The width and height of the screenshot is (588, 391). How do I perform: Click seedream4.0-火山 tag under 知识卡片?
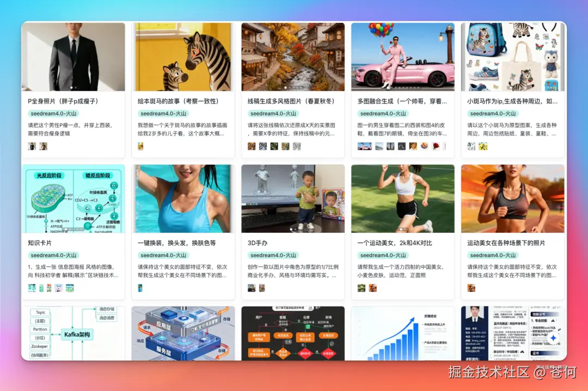pyautogui.click(x=53, y=256)
